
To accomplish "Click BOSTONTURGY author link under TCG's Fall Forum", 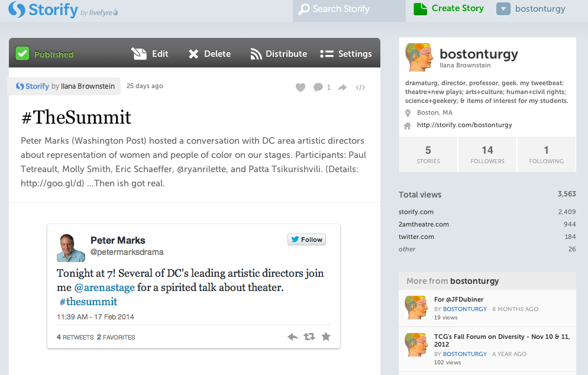I will pyautogui.click(x=464, y=354).
